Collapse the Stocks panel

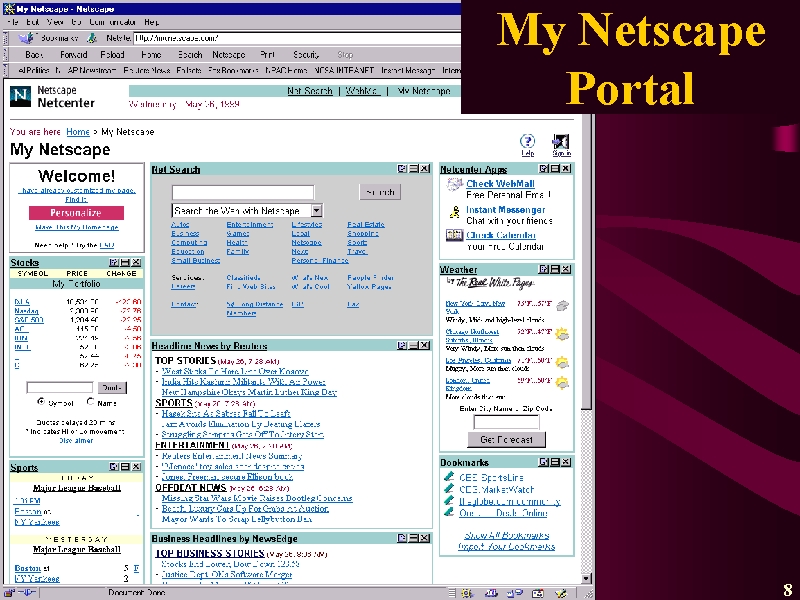pyautogui.click(x=125, y=262)
